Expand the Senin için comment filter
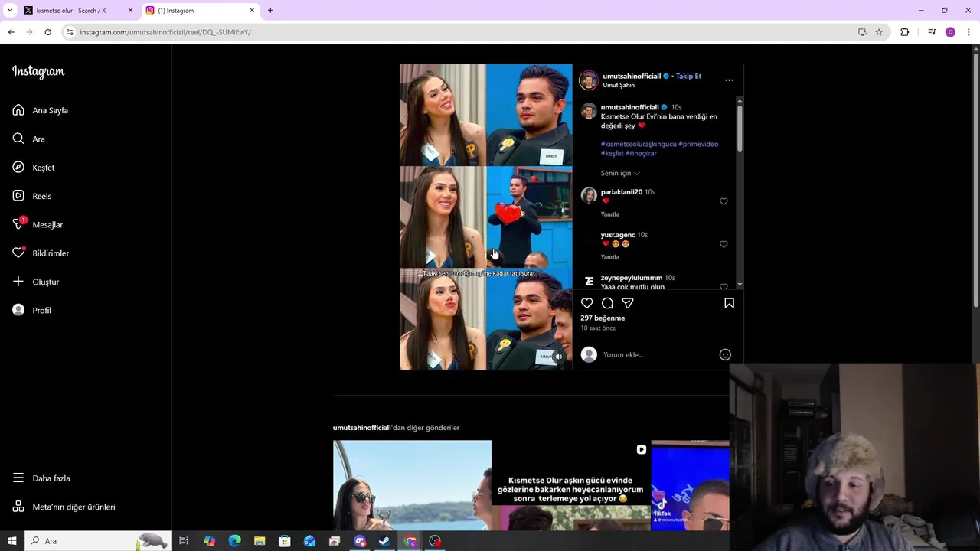 (620, 173)
